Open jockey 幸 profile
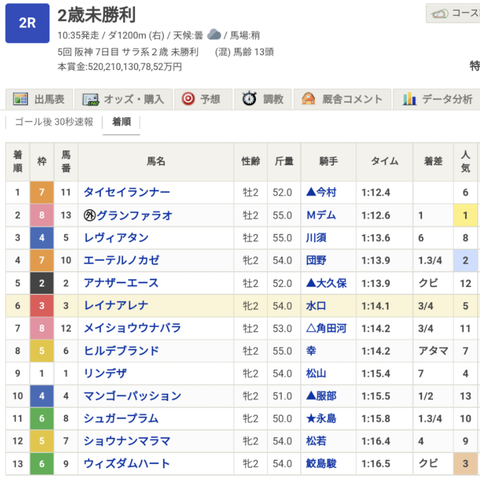Viewport: 480px width, 478px height. pos(311,351)
